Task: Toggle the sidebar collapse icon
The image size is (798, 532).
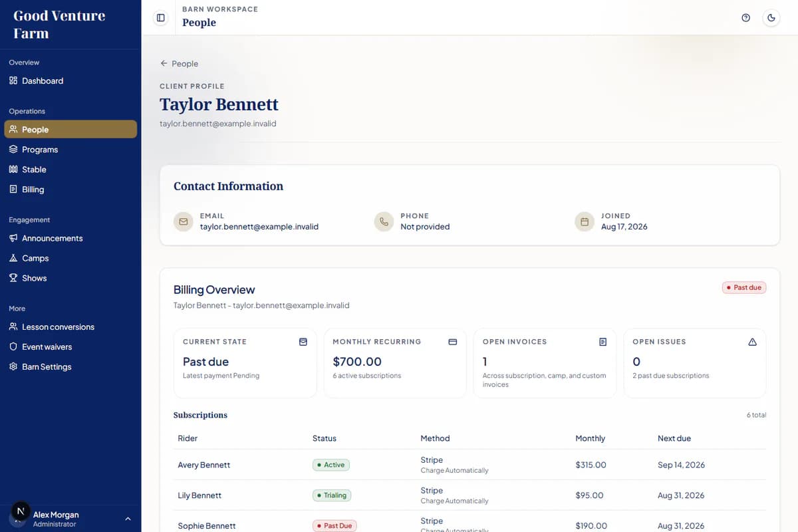Action: coord(160,18)
